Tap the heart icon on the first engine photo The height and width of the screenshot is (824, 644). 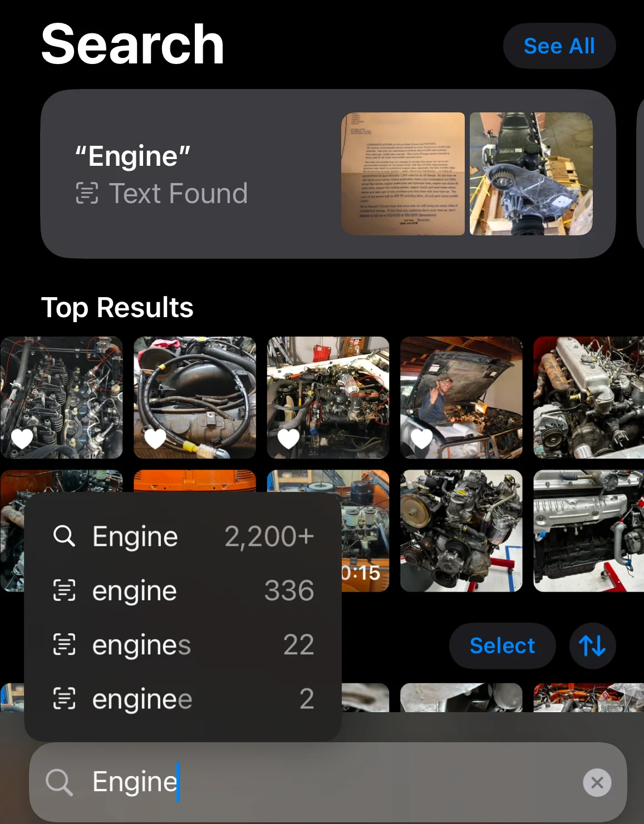(22, 439)
